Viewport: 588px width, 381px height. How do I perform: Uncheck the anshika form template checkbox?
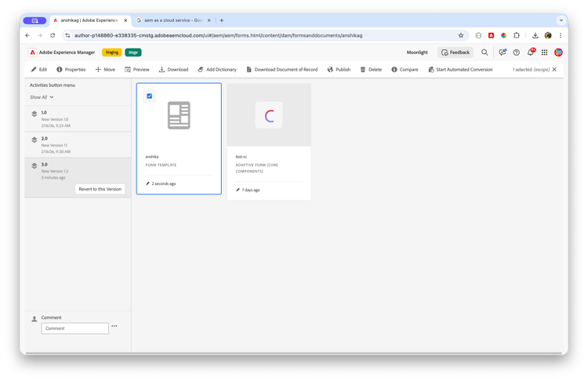pyautogui.click(x=149, y=96)
